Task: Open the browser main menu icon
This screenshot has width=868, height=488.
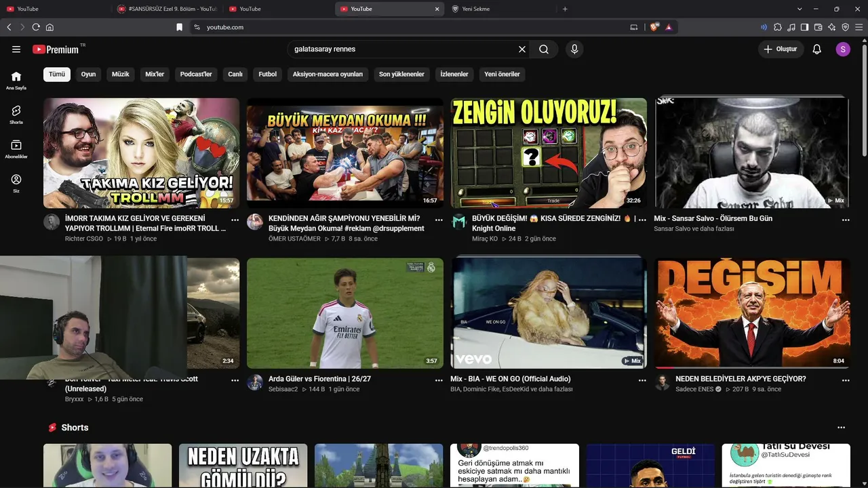Action: (859, 27)
